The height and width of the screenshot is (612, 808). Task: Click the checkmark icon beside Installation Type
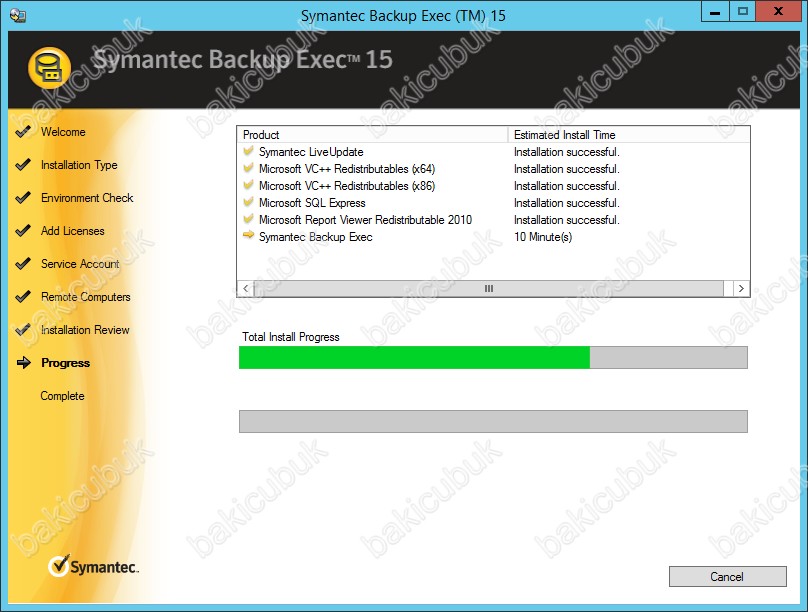[23, 165]
